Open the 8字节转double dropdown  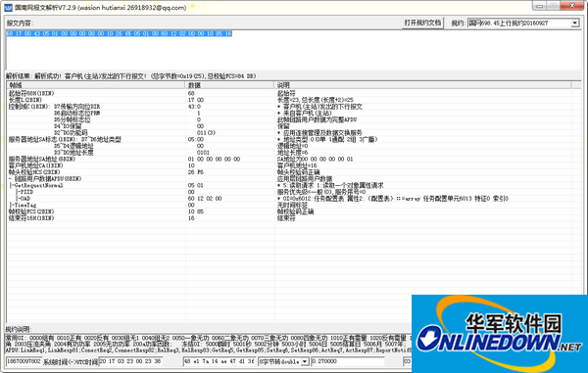(x=305, y=362)
